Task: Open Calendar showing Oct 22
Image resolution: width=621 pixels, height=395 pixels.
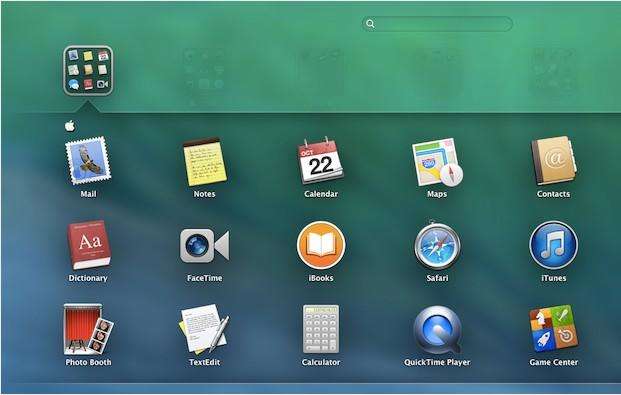Action: pyautogui.click(x=320, y=161)
